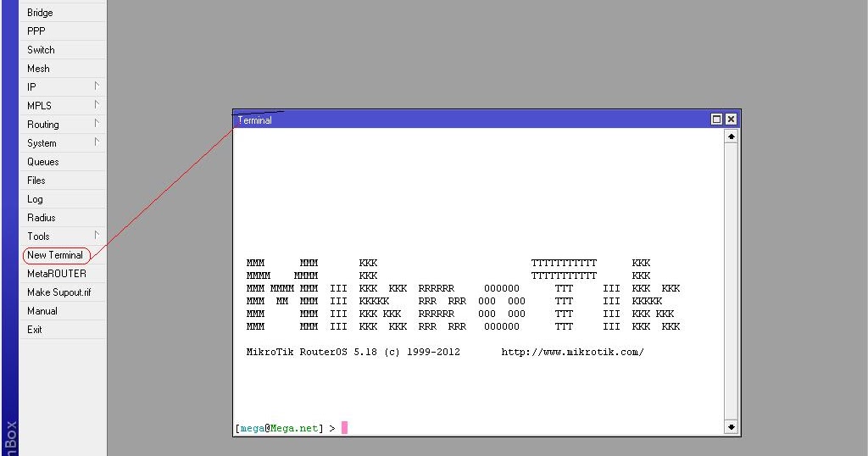Open the Files menu item

[x=62, y=181]
